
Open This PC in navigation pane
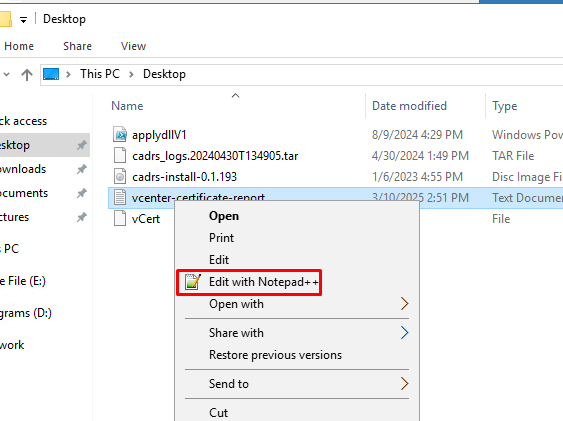click(x=10, y=248)
